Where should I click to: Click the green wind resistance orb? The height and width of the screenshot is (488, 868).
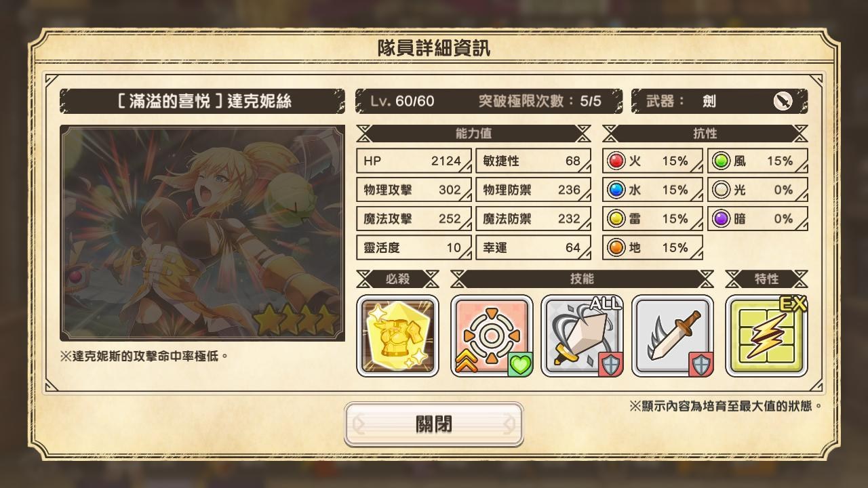tap(722, 161)
